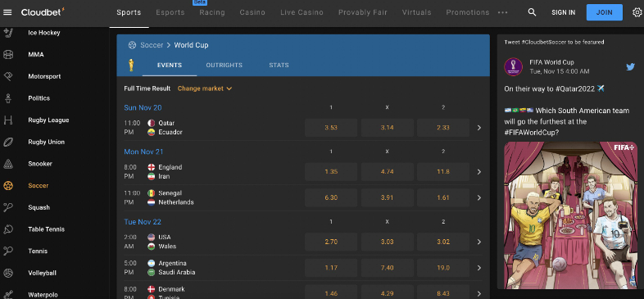Select the Motorsport sidebar icon
The image size is (644, 299).
(x=8, y=76)
